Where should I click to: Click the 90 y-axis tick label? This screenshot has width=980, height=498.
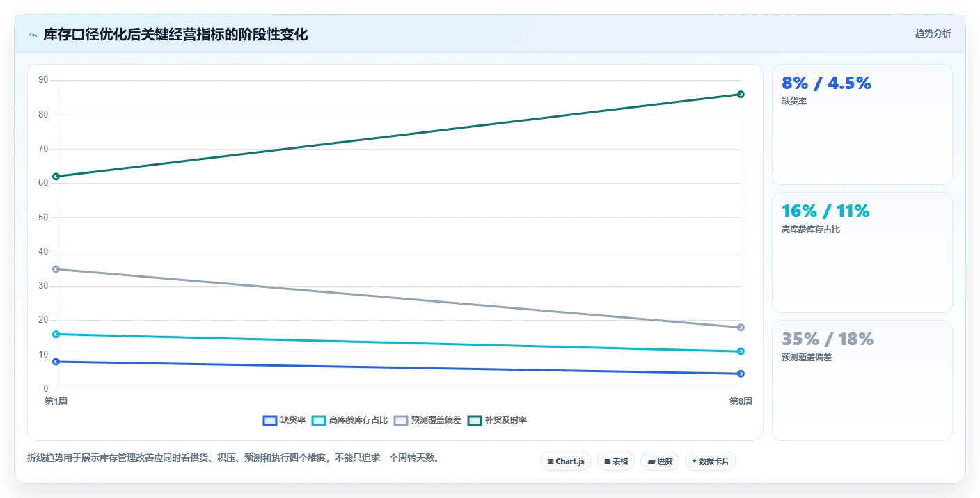[x=43, y=81]
